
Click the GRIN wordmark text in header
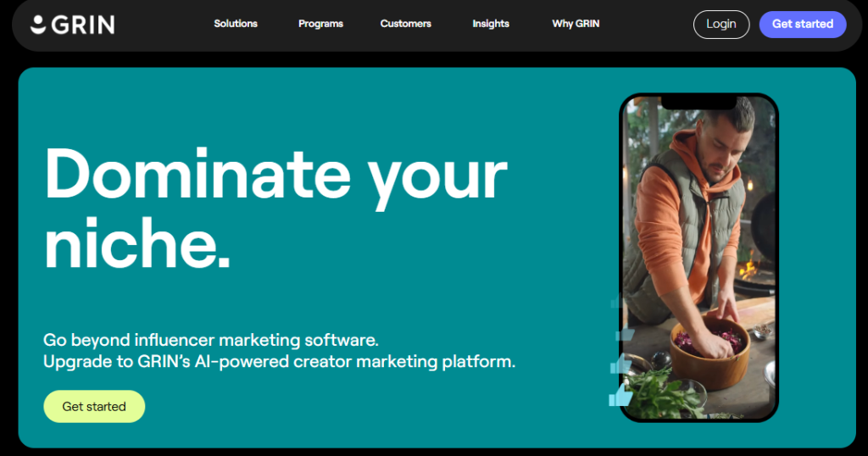pos(83,25)
